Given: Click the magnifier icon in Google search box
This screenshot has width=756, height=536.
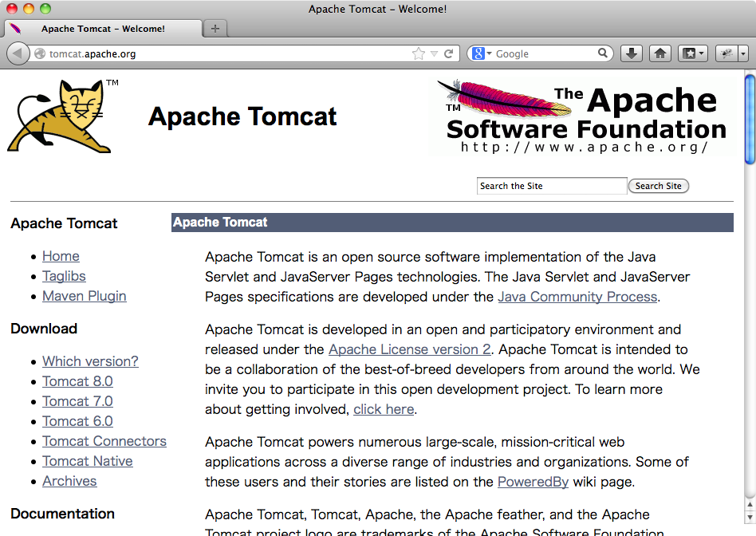Looking at the screenshot, I should point(603,53).
